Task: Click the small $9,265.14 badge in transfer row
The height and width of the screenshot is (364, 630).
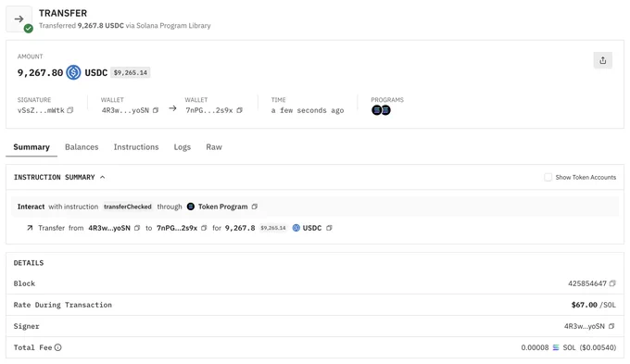Action: tap(273, 228)
